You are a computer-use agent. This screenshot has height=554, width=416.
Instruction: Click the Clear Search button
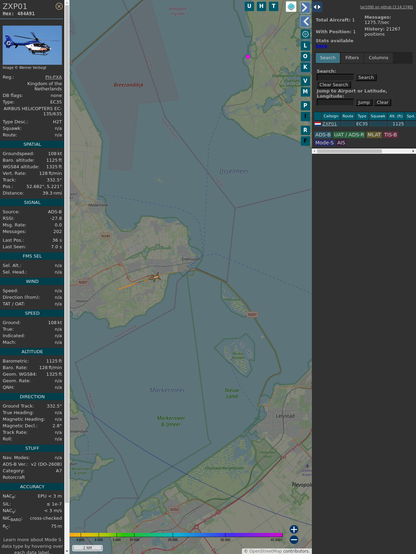point(334,85)
